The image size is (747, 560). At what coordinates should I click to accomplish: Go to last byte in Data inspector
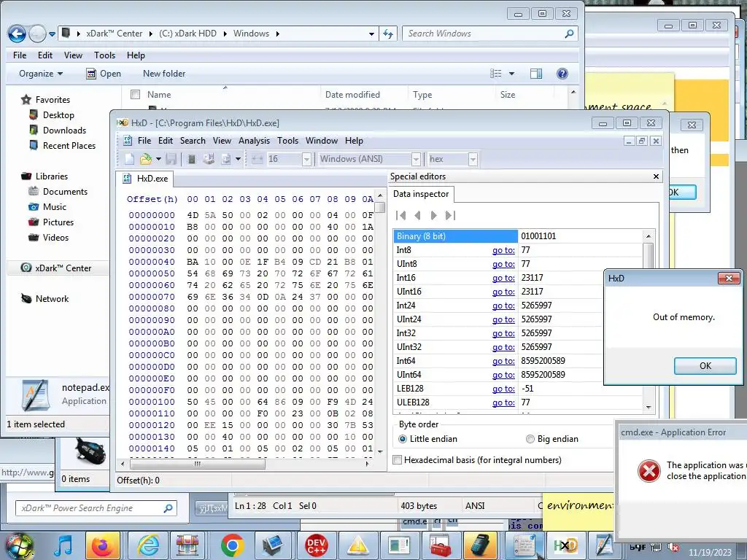(450, 215)
